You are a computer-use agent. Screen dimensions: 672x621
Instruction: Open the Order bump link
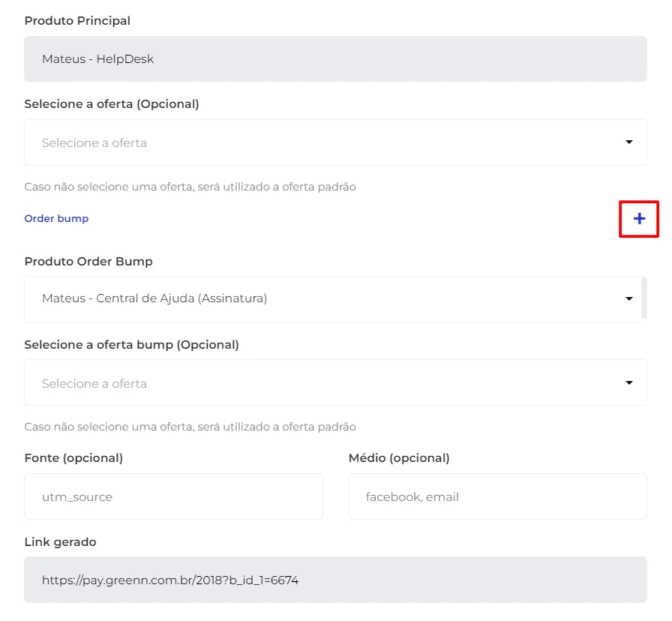tap(56, 218)
